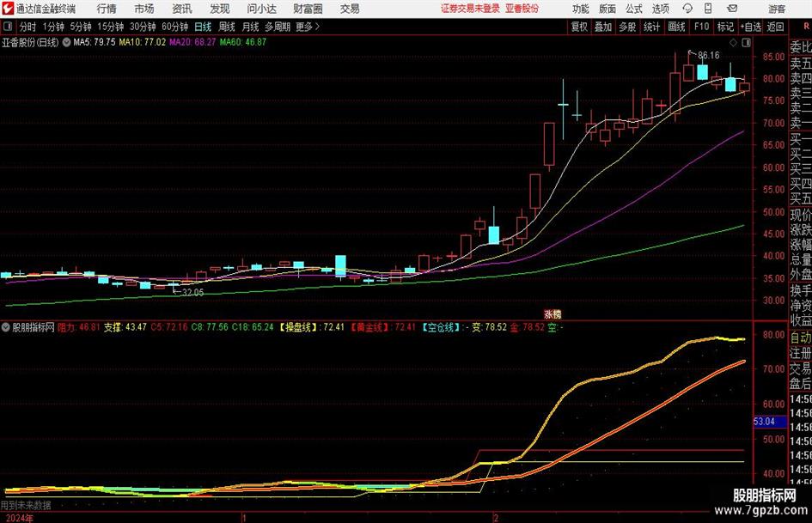Screen dimensions: 812x523
Task: Expand the 股朋指标网 indicator dropdown arrow
Action: coord(6,327)
